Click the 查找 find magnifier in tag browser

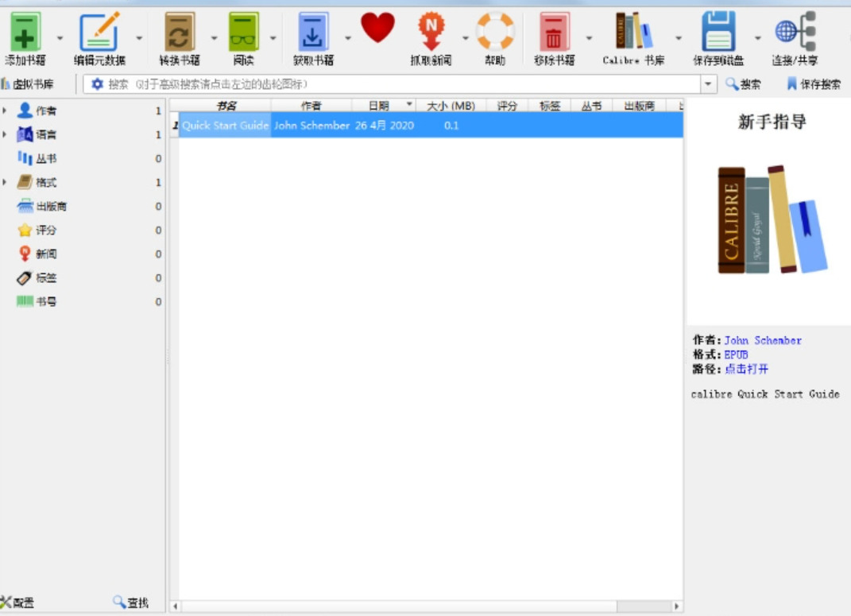point(131,602)
